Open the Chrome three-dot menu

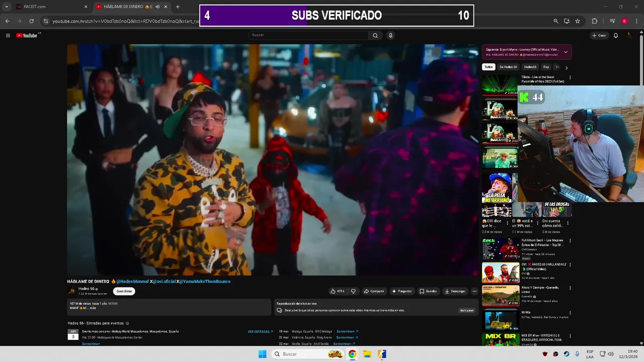click(x=636, y=21)
